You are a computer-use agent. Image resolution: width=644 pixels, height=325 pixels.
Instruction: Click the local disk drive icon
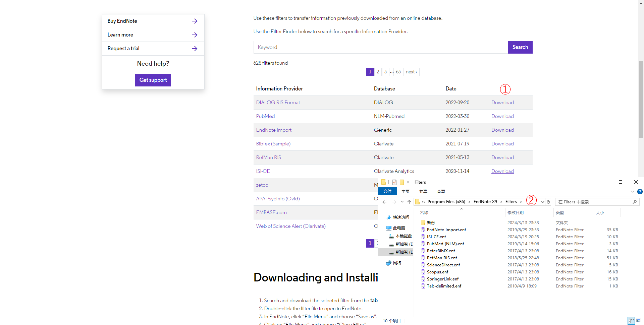(x=391, y=236)
